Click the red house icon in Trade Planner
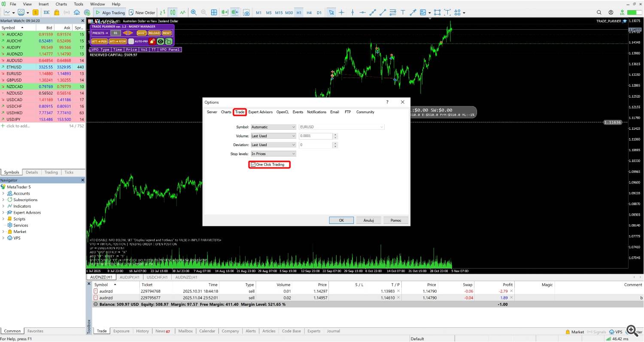 pyautogui.click(x=152, y=42)
